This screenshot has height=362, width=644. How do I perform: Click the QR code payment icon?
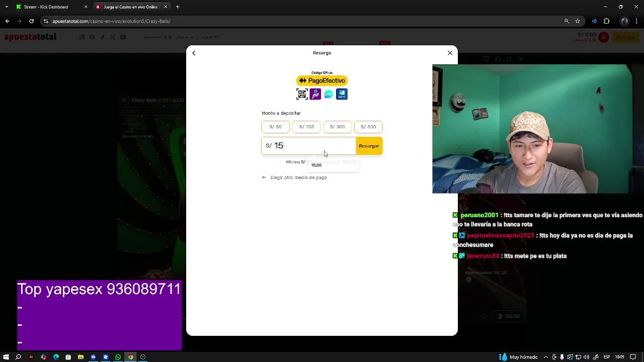pyautogui.click(x=302, y=94)
